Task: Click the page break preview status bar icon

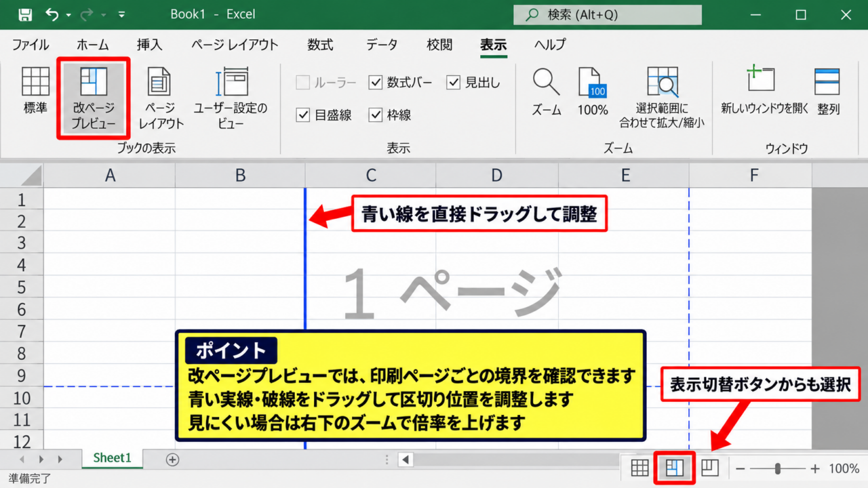Action: tap(675, 468)
